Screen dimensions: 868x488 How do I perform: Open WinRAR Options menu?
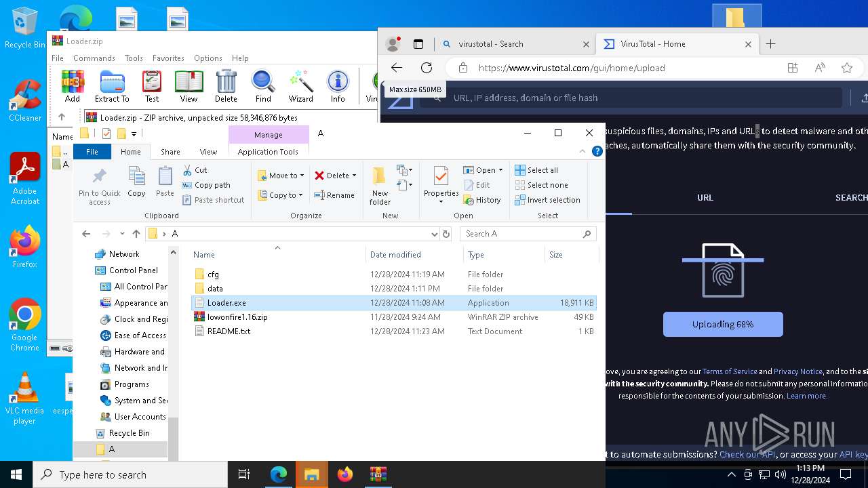(208, 58)
